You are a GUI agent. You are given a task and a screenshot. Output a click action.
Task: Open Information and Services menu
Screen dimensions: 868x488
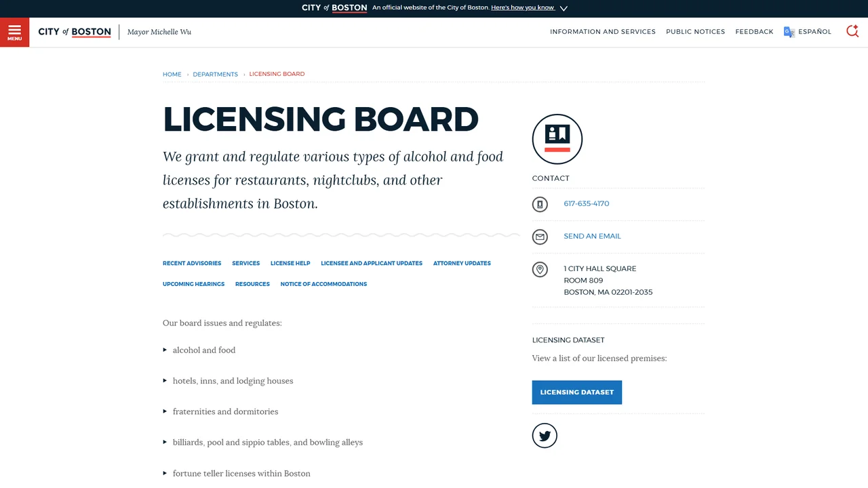(x=603, y=32)
